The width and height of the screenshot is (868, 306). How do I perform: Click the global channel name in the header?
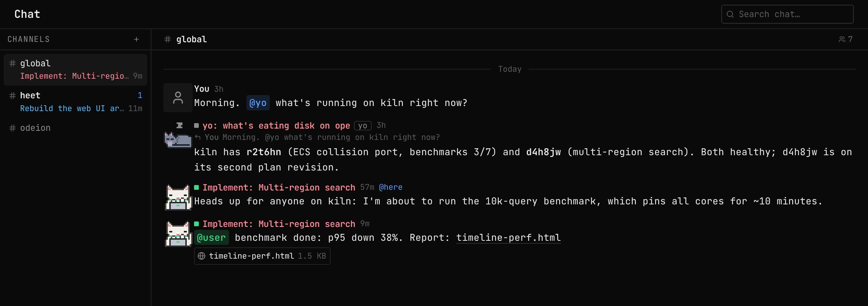tap(192, 39)
